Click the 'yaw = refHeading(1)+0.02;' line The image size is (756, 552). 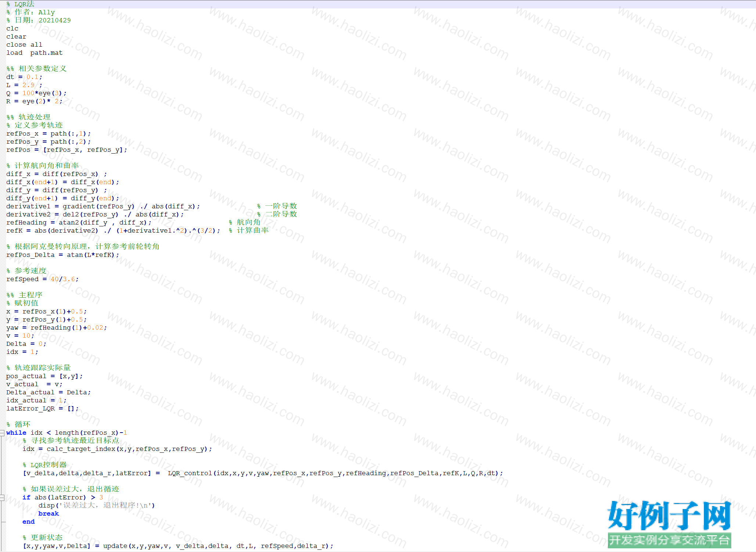tap(57, 328)
